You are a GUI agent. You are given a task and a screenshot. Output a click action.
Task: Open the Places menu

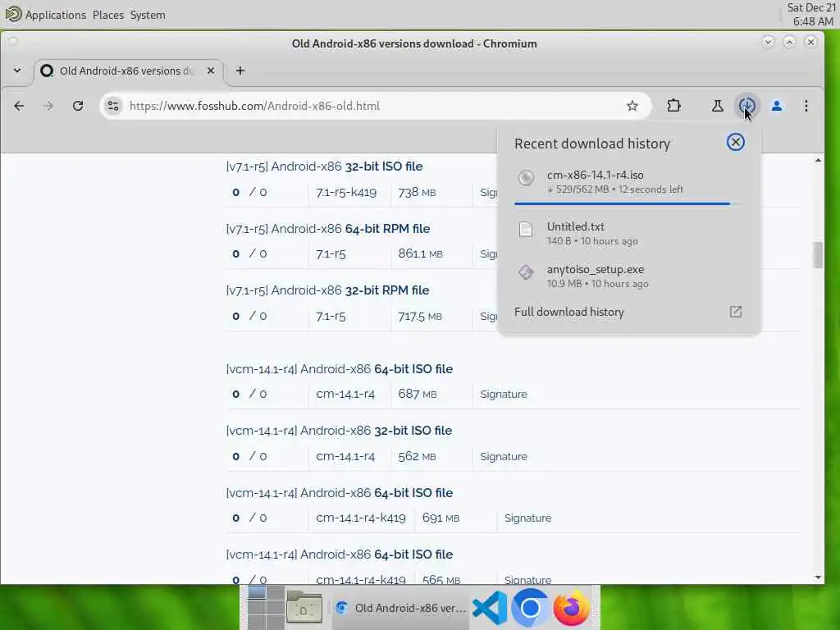107,15
